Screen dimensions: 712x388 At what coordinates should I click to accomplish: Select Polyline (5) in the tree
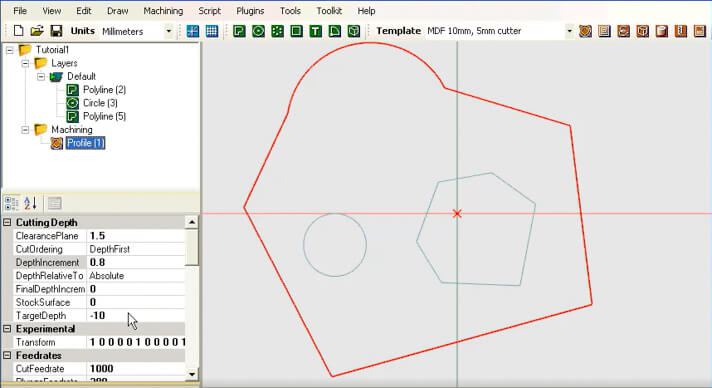(x=104, y=116)
